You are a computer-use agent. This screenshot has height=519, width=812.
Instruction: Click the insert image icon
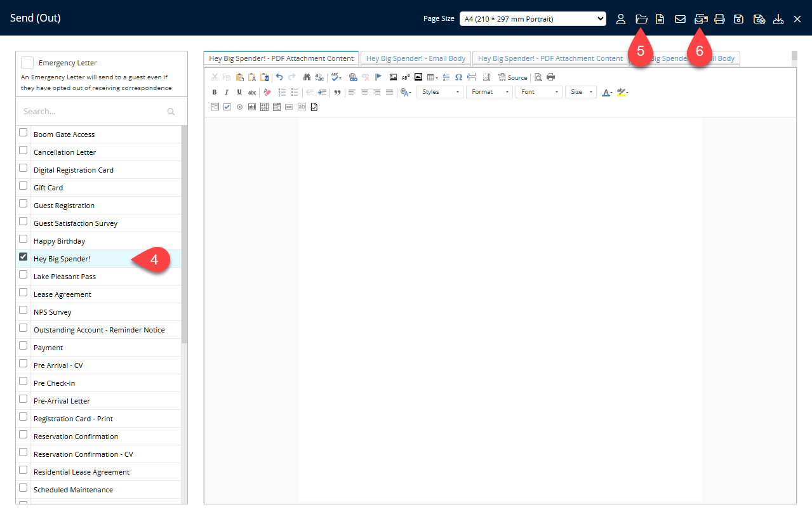click(393, 77)
